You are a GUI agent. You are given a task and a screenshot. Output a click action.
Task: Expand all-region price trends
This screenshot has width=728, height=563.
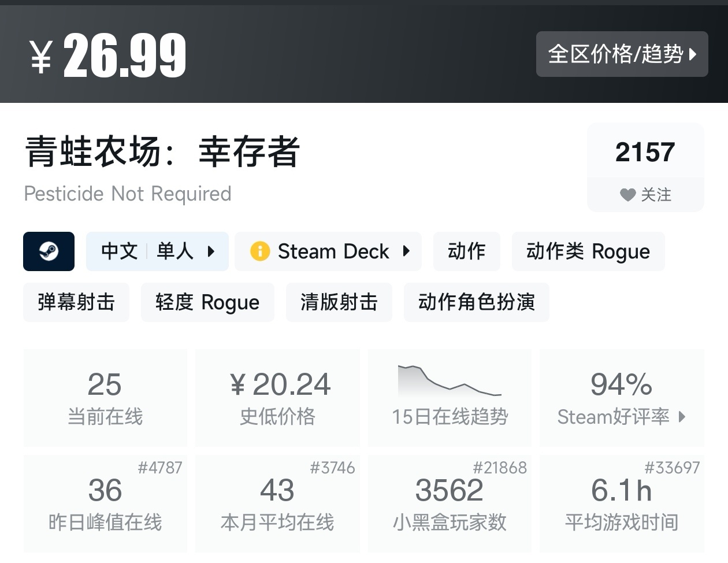pos(622,54)
